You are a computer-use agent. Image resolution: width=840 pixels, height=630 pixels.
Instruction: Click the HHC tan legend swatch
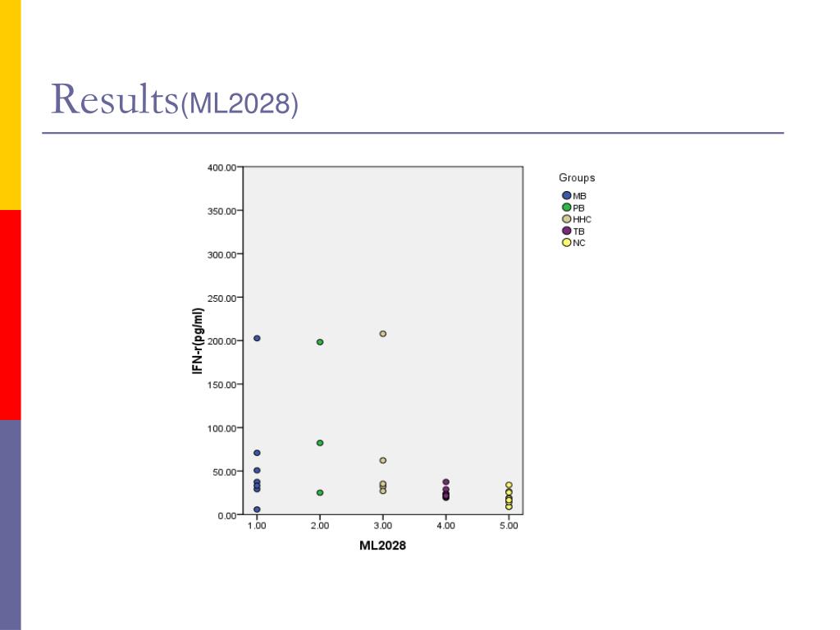[x=566, y=219]
